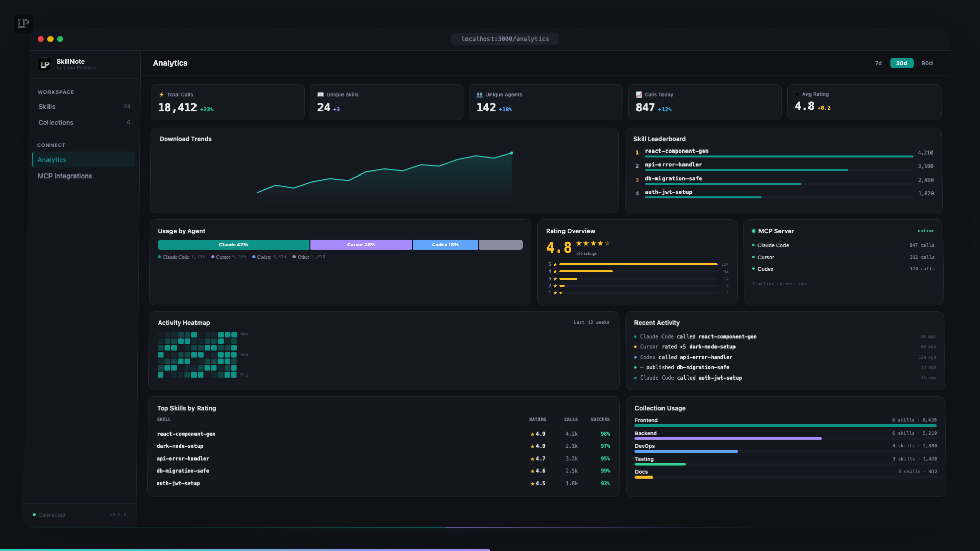Click the Frontend collection usage bar
The height and width of the screenshot is (551, 980).
(785, 425)
